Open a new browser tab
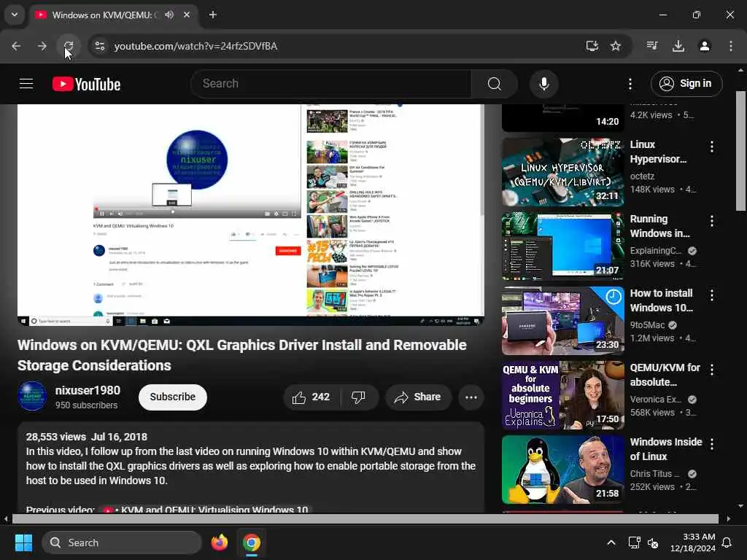747x560 pixels. 213,15
